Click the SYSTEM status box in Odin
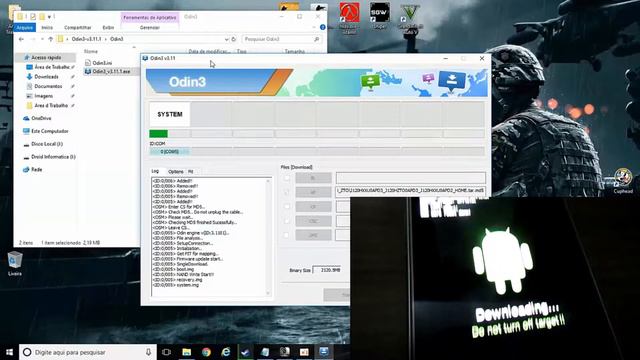The image size is (640, 360). pyautogui.click(x=170, y=114)
